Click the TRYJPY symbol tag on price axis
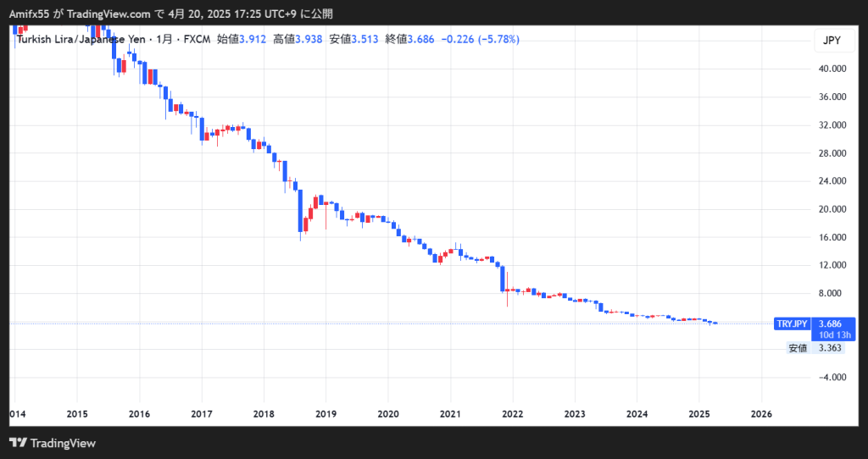This screenshot has height=459, width=868. pos(792,324)
